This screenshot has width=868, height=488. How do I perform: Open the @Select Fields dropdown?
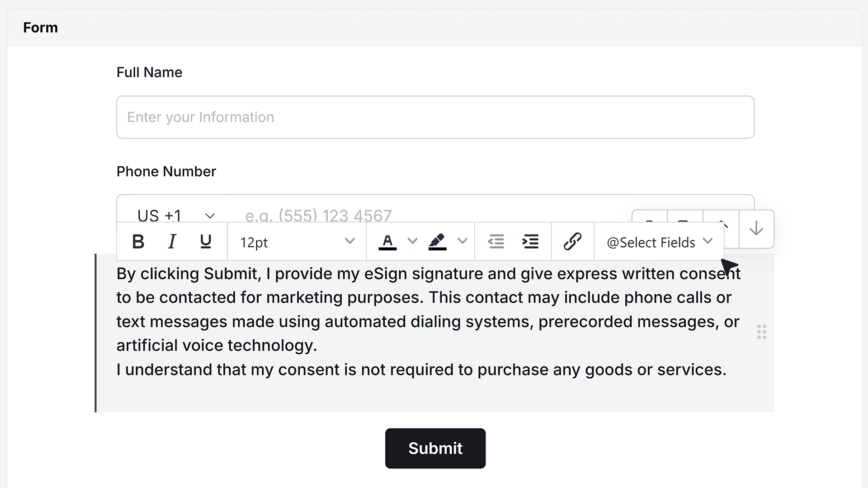tap(659, 242)
